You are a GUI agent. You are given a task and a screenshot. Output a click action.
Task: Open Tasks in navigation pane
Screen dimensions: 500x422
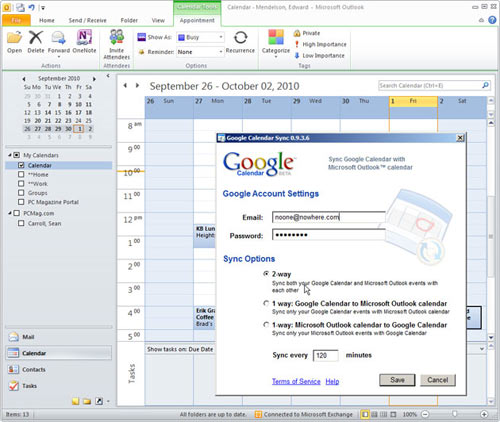coord(58,386)
